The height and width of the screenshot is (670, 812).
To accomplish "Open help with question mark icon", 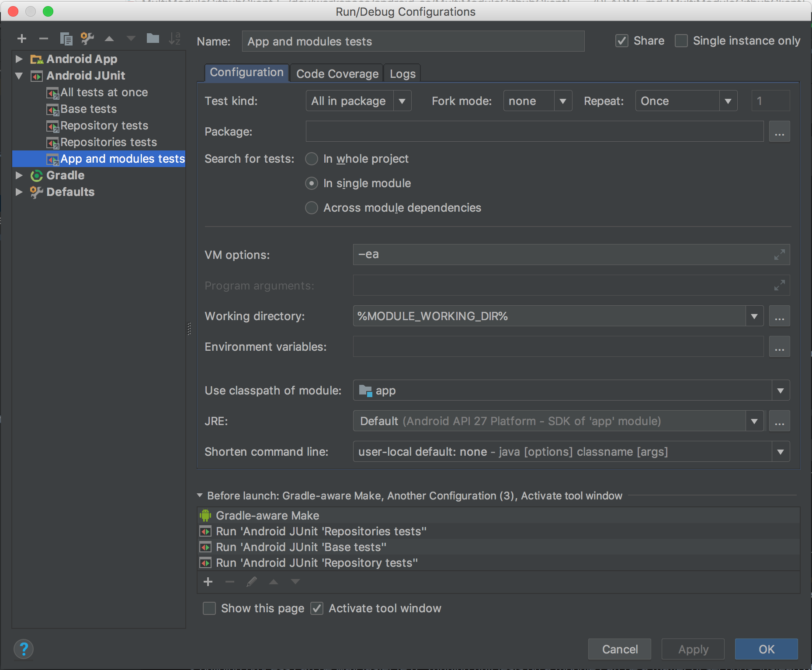I will [x=24, y=649].
